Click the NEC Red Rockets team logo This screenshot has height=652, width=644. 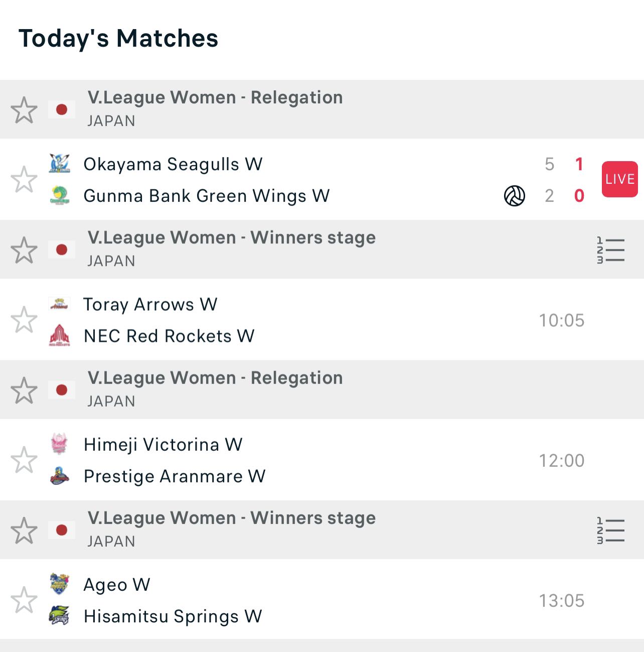60,335
